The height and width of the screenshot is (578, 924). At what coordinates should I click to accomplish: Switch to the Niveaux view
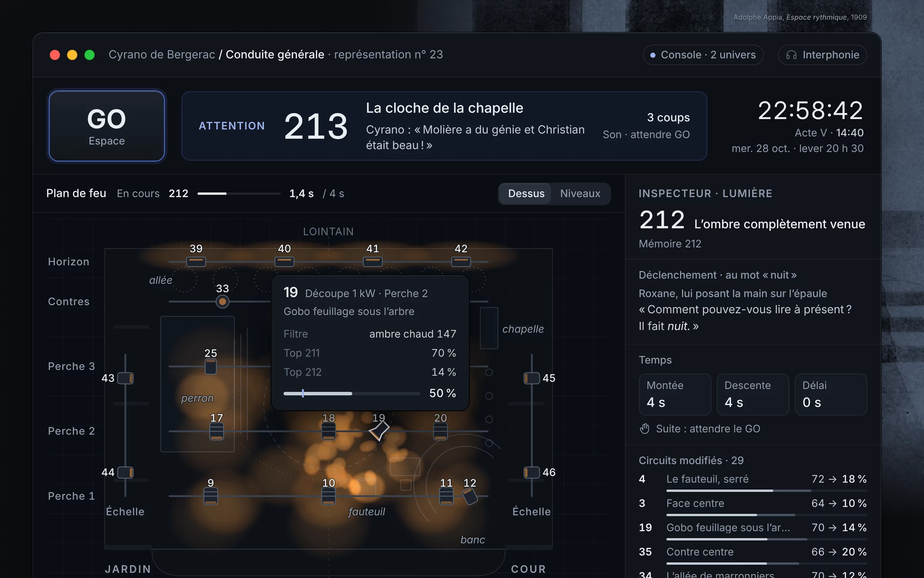coord(580,193)
